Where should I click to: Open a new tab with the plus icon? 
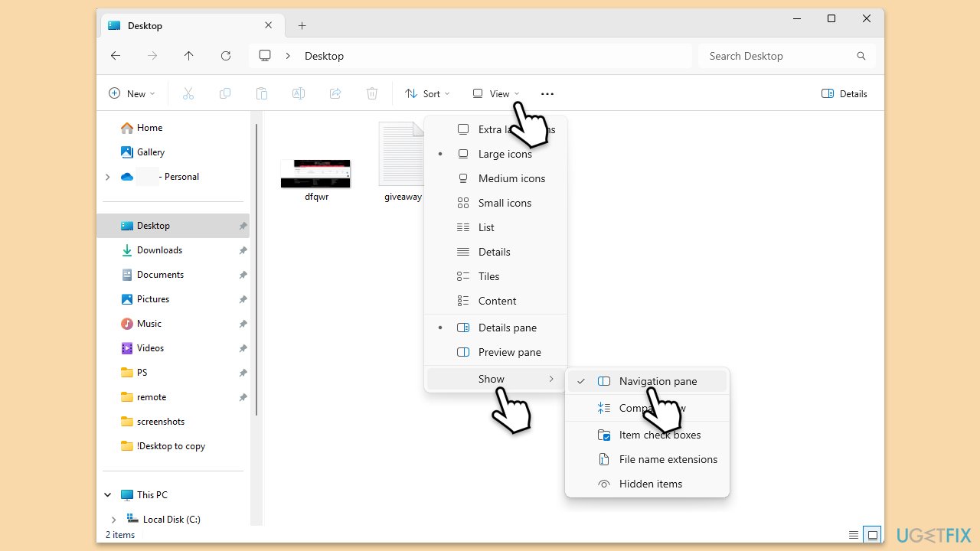click(302, 26)
